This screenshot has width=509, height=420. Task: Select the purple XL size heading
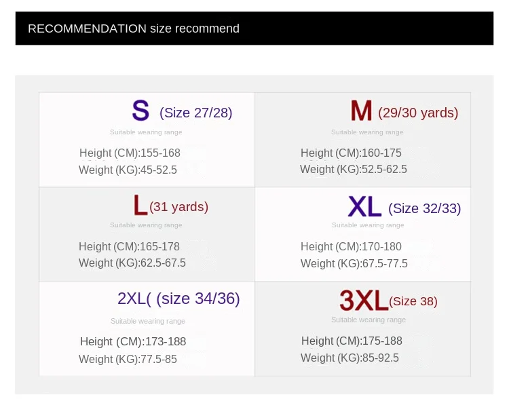364,206
